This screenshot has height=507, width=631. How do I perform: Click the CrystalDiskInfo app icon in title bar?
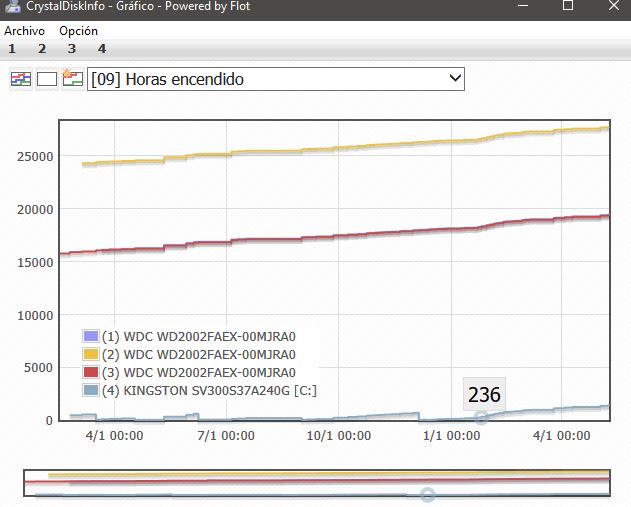pyautogui.click(x=12, y=6)
